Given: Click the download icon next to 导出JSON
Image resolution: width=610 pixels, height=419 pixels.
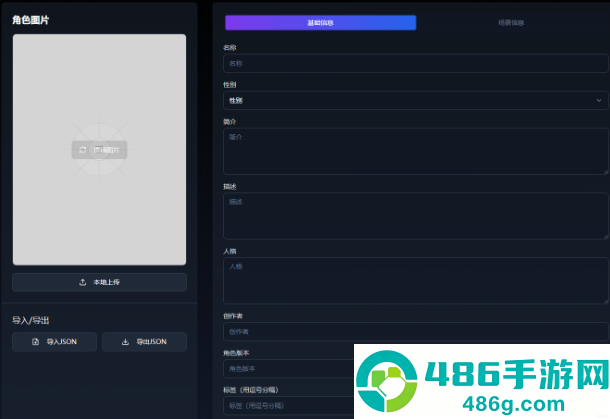Looking at the screenshot, I should point(125,342).
